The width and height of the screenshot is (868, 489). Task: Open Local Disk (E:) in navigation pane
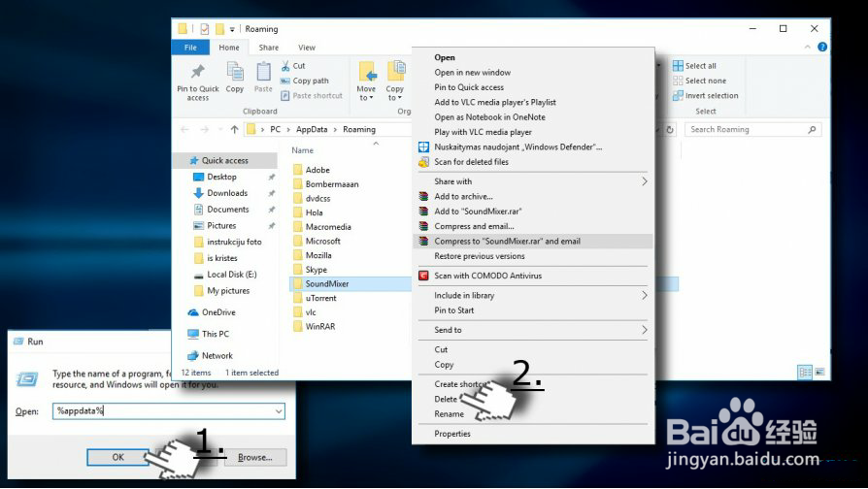pos(231,275)
